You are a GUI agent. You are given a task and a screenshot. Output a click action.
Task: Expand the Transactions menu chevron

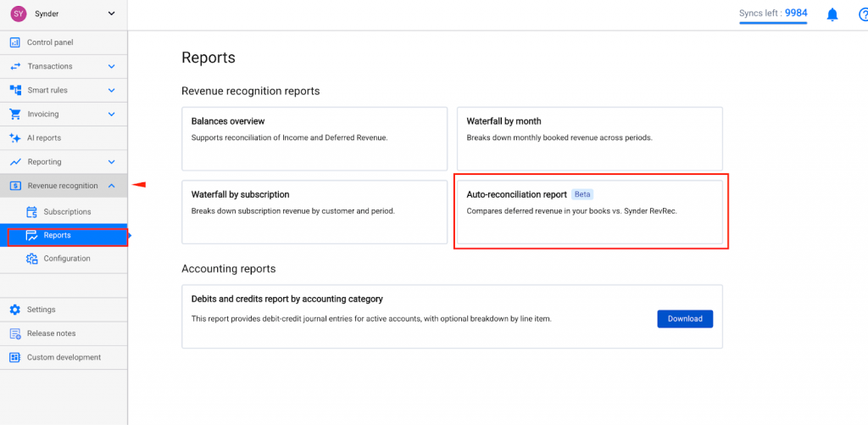(x=111, y=66)
